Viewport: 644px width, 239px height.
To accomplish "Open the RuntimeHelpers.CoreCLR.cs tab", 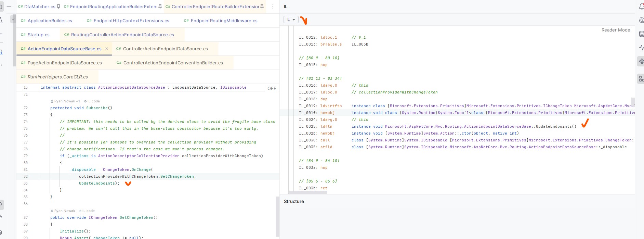I will (57, 77).
